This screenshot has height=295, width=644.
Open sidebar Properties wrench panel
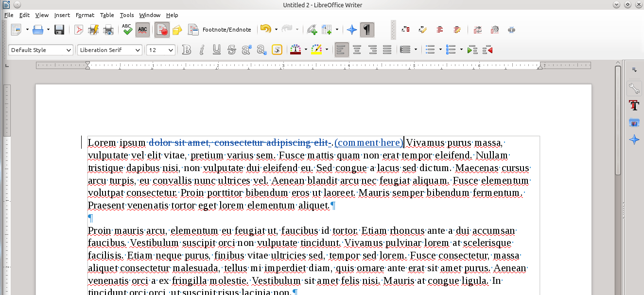click(634, 88)
